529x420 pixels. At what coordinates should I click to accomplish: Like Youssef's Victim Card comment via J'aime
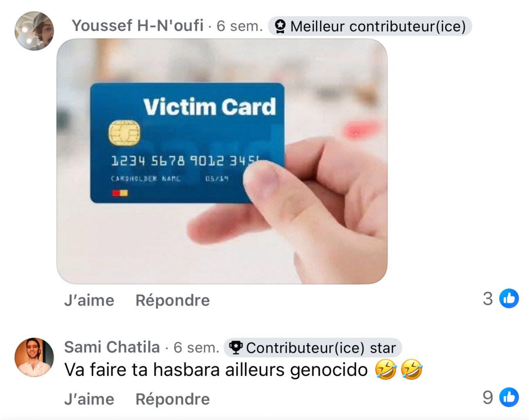click(x=89, y=300)
